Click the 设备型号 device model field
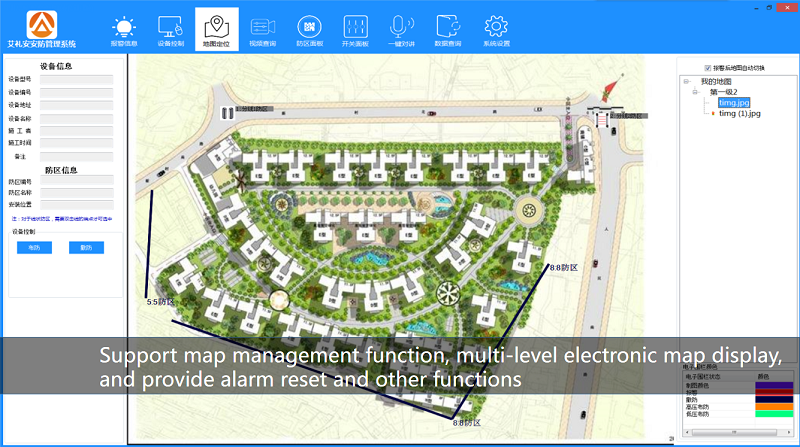 [77, 80]
